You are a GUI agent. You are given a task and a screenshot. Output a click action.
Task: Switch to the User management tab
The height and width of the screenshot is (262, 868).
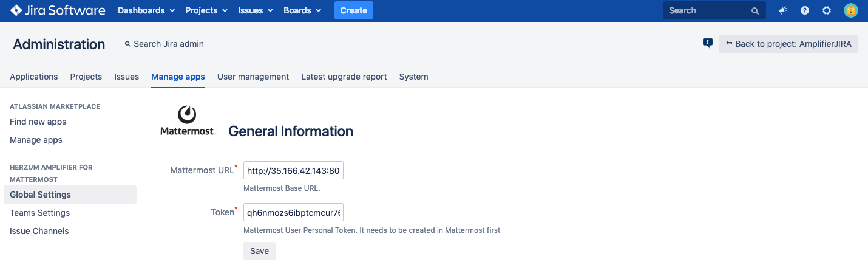(253, 77)
